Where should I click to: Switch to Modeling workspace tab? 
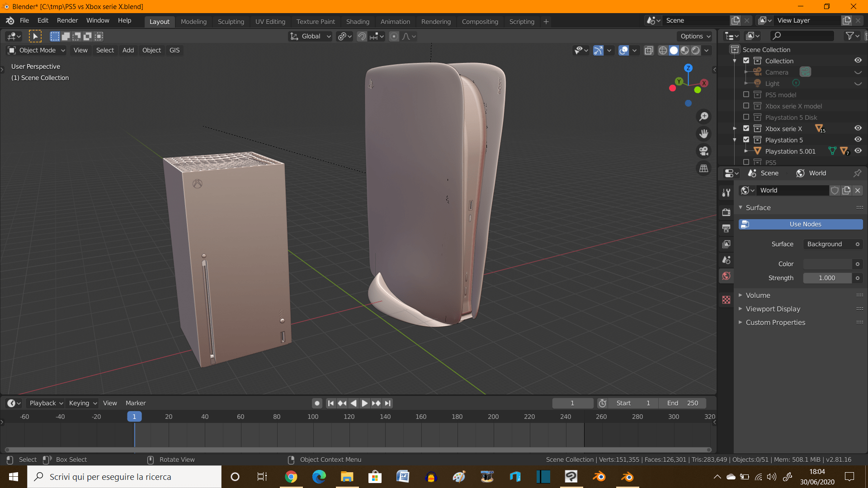(x=193, y=21)
